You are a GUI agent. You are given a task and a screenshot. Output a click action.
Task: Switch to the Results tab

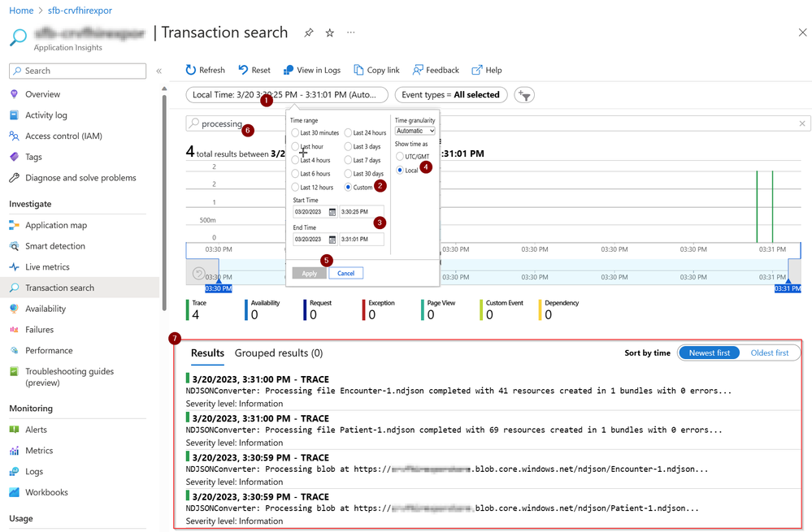click(x=207, y=353)
